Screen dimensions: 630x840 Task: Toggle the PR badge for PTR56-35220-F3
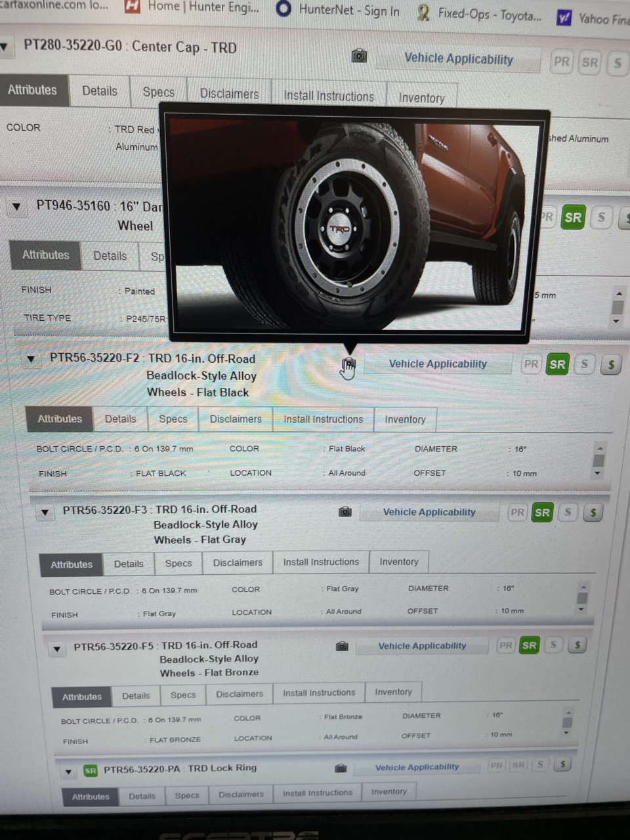click(517, 513)
